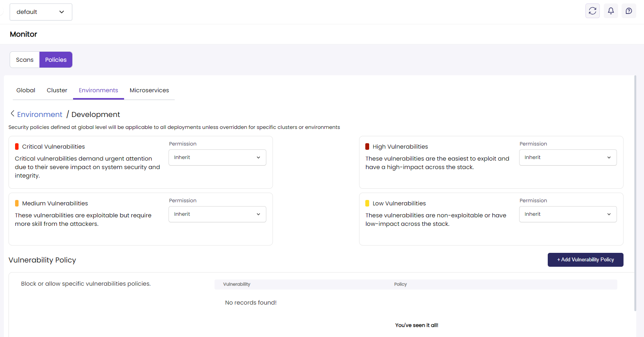Open Medium Vulnerabilities permission dropdown

217,214
